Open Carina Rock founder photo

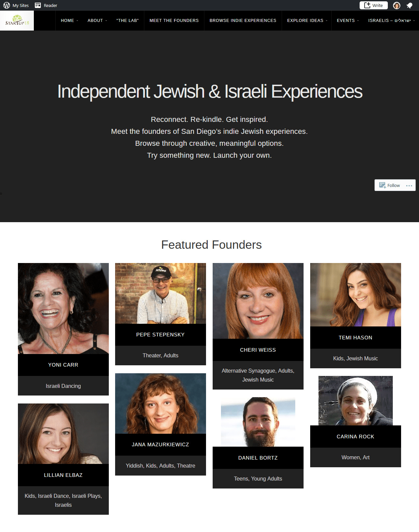(356, 401)
